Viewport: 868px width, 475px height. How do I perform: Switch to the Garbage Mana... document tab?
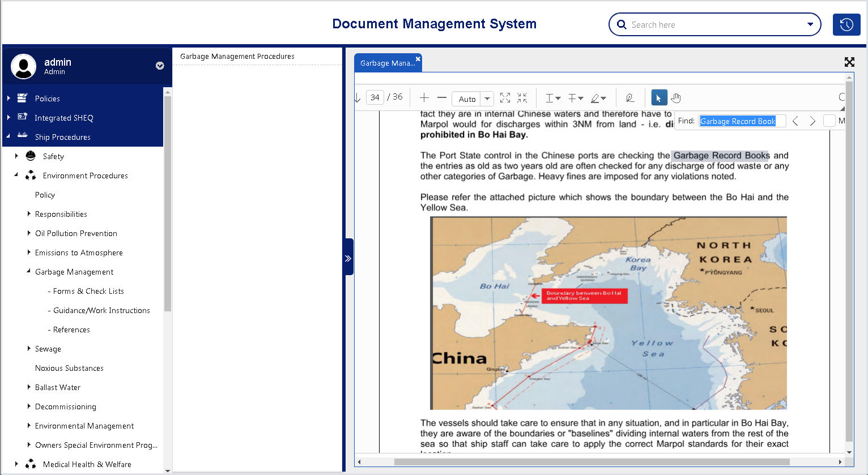(x=388, y=63)
